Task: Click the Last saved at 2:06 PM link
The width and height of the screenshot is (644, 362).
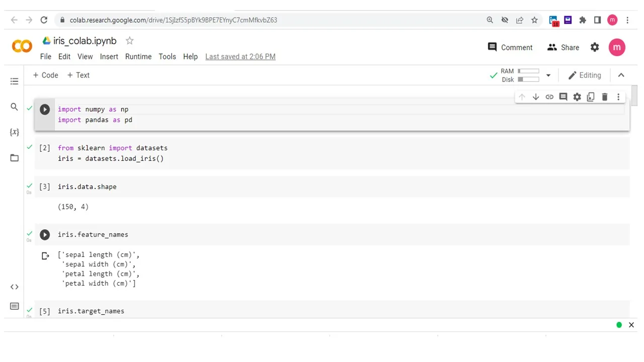Action: (240, 57)
